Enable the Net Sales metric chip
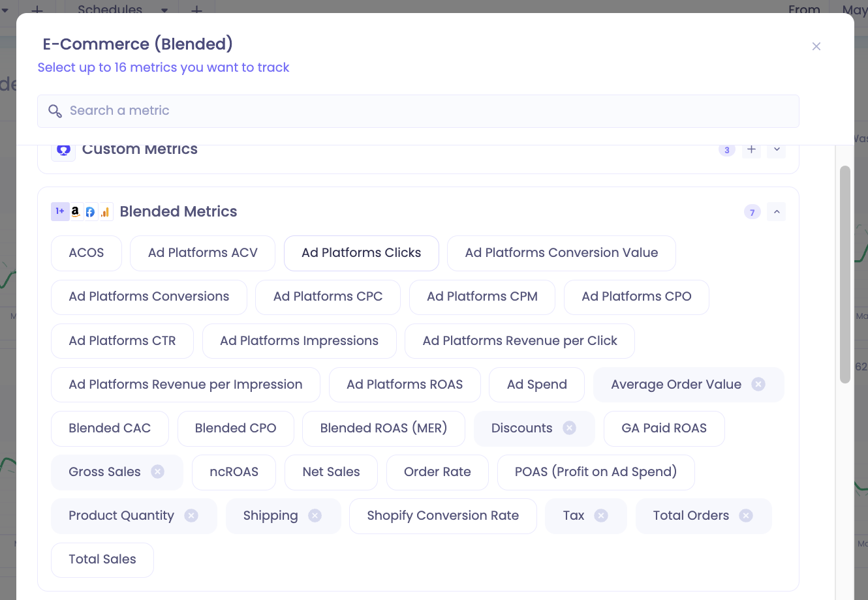Viewport: 868px width, 600px height. coord(331,472)
